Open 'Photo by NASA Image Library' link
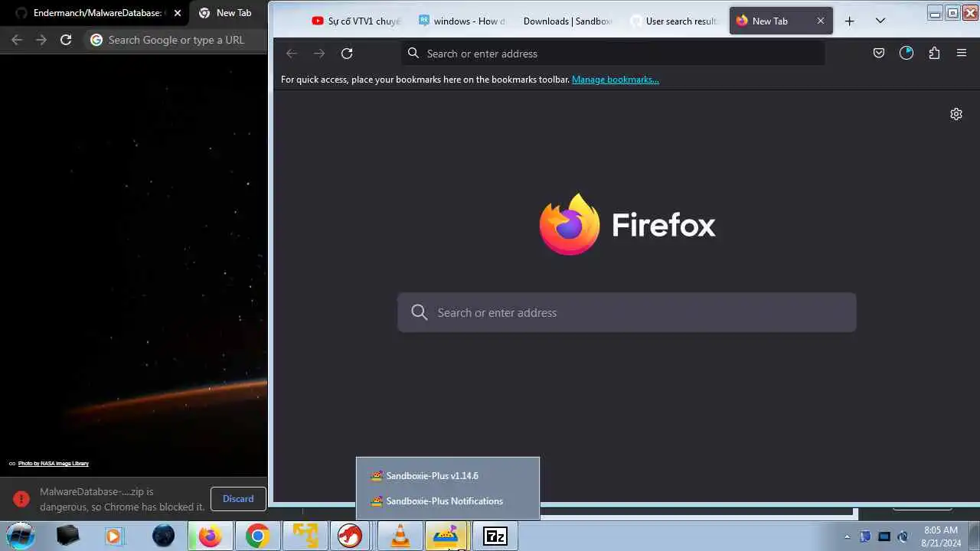980x551 pixels. pos(54,464)
